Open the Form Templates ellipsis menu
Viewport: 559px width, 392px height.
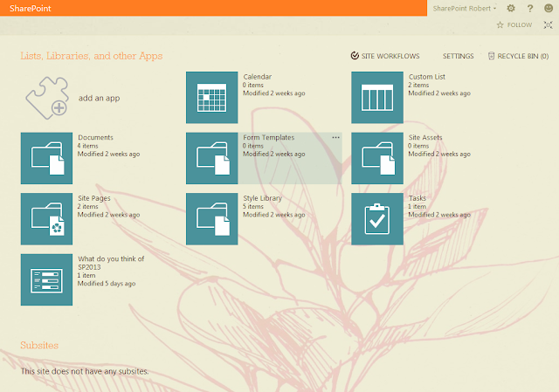point(335,138)
